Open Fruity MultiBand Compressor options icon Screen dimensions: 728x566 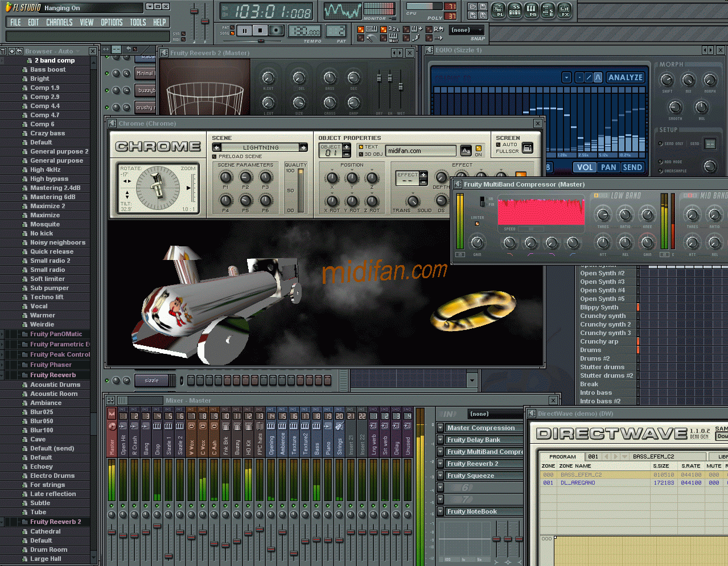coord(458,184)
